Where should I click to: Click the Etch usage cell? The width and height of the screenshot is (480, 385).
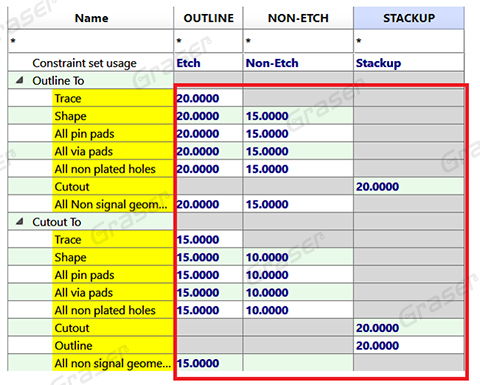[208, 63]
